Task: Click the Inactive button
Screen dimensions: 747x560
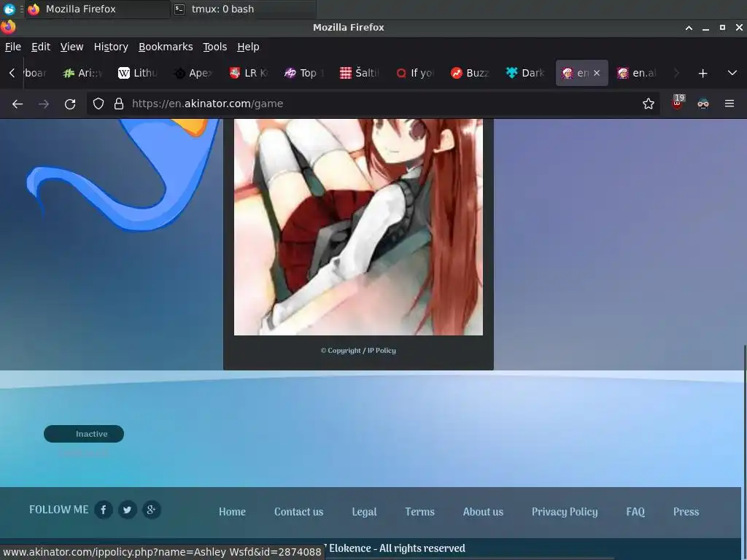Action: [x=84, y=434]
